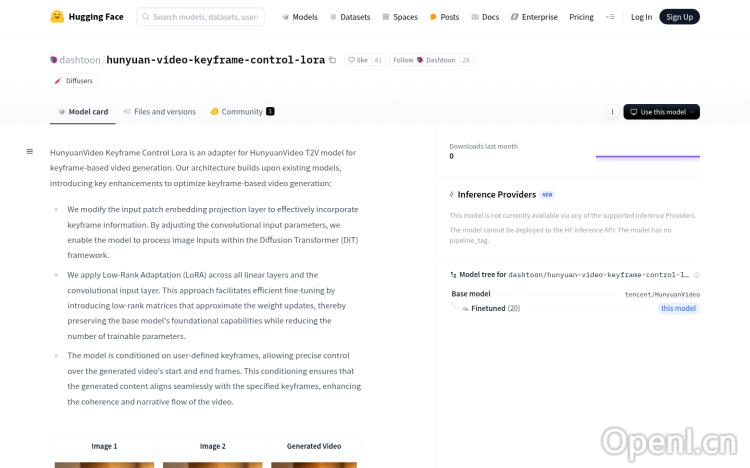Image resolution: width=750 pixels, height=468 pixels.
Task: Click the 'Downloads last month' label
Action: (484, 146)
